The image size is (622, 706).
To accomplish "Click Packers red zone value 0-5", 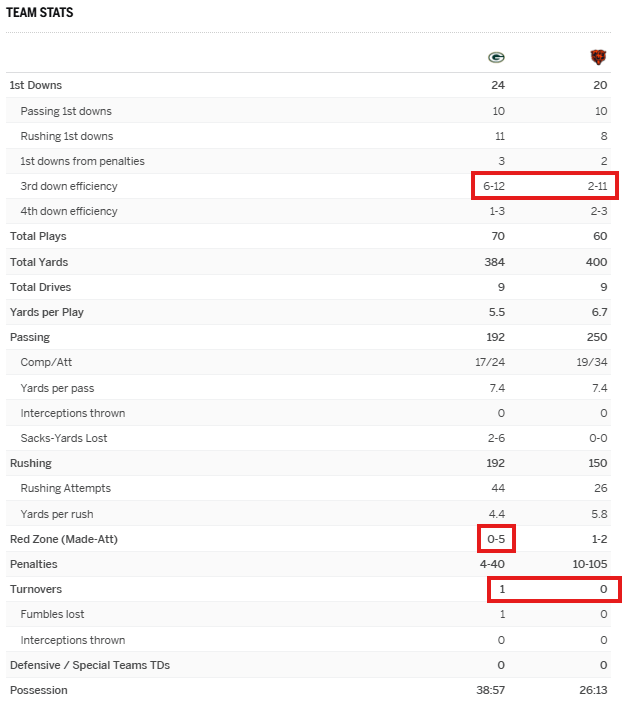I will pyautogui.click(x=496, y=539).
